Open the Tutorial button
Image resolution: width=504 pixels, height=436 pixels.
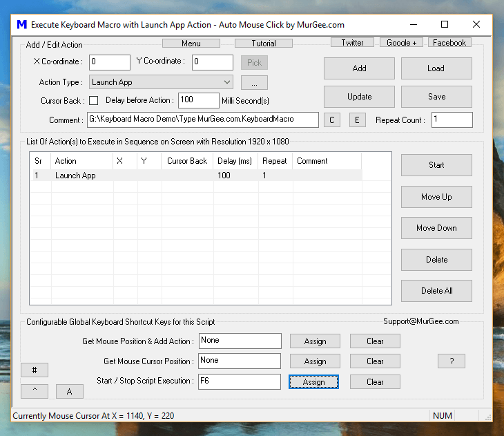point(264,43)
